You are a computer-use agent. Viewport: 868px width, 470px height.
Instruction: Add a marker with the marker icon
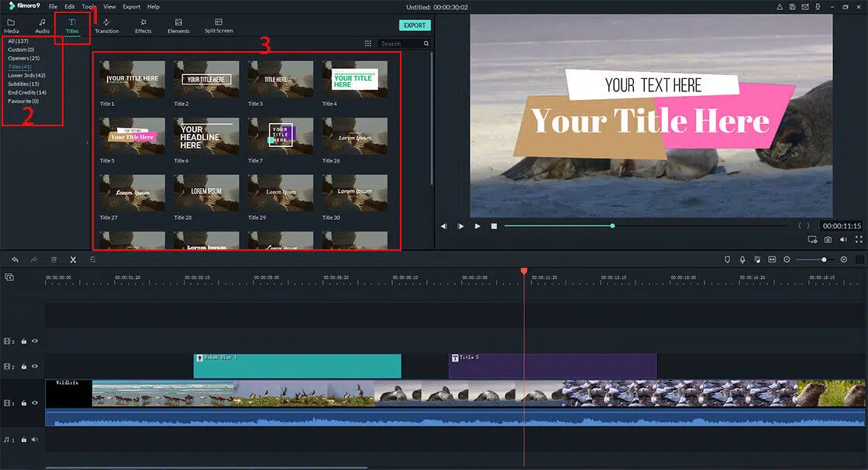727,259
